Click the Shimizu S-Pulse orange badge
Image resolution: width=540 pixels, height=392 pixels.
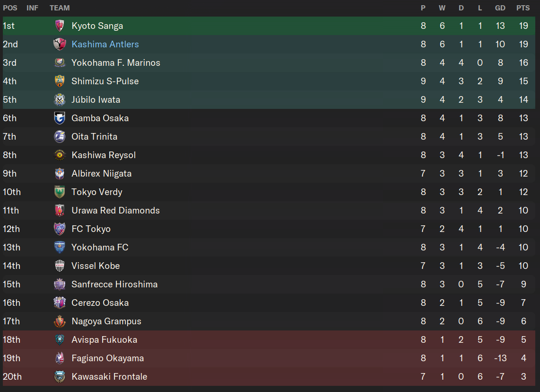point(60,81)
